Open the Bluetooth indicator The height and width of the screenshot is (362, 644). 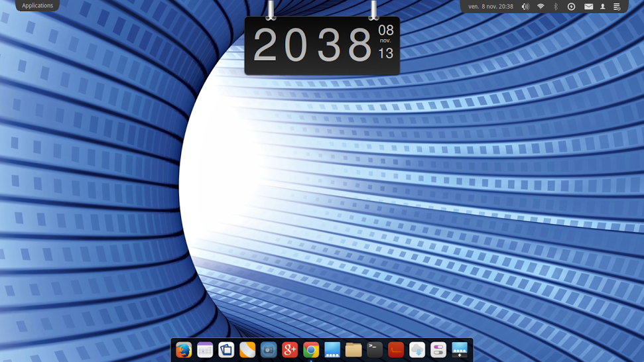coord(556,7)
